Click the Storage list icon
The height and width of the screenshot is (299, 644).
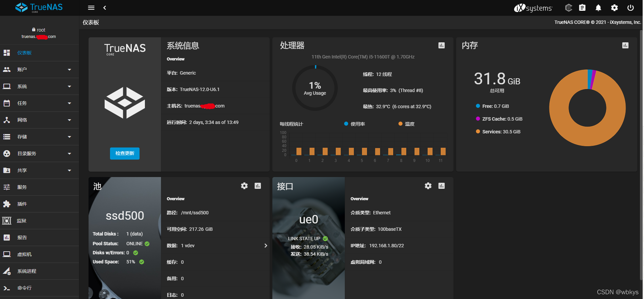coord(7,137)
